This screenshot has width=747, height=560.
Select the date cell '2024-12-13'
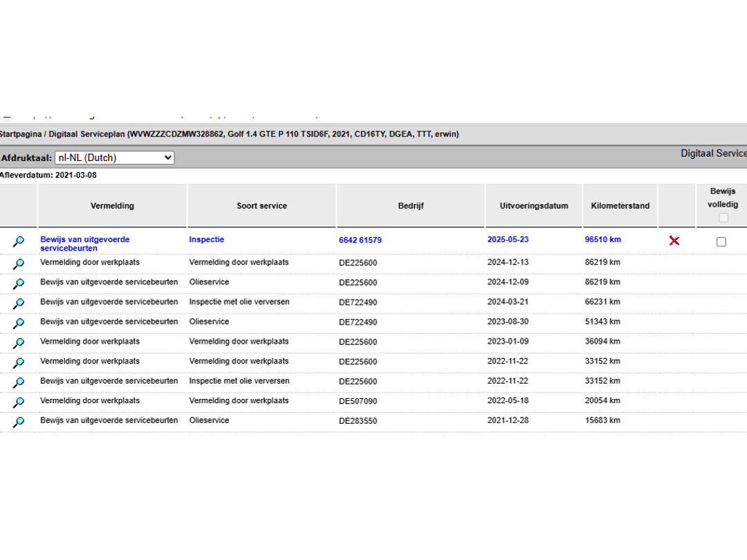508,263
